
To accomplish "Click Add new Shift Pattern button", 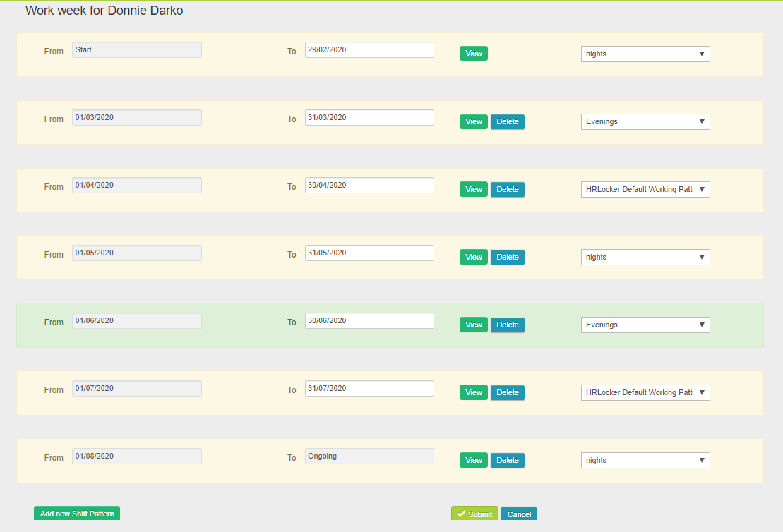I will (x=77, y=513).
